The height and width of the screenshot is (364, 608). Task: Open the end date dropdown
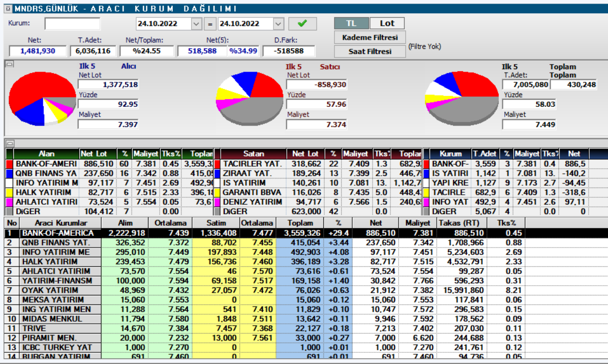[278, 24]
